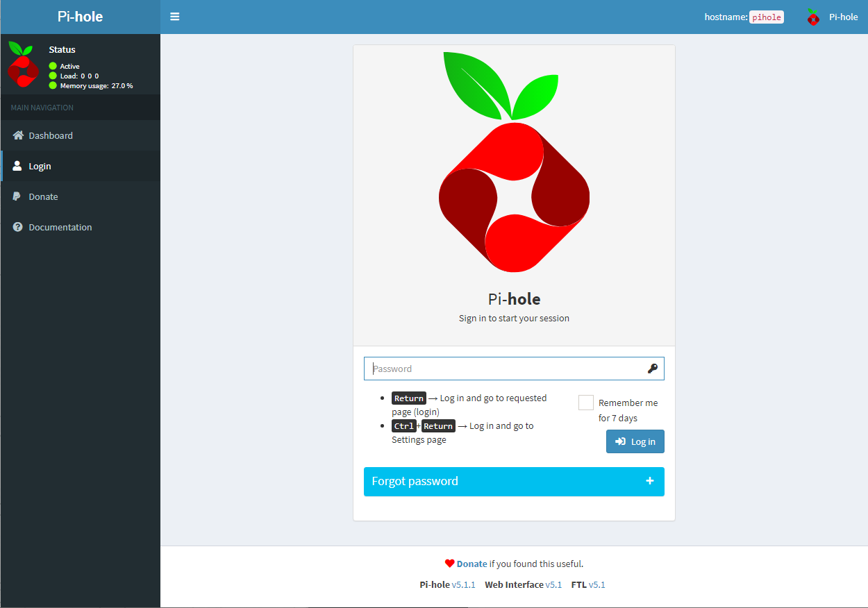Click the Documentation question-mark icon
Screen dimensions: 868x608
tap(17, 227)
